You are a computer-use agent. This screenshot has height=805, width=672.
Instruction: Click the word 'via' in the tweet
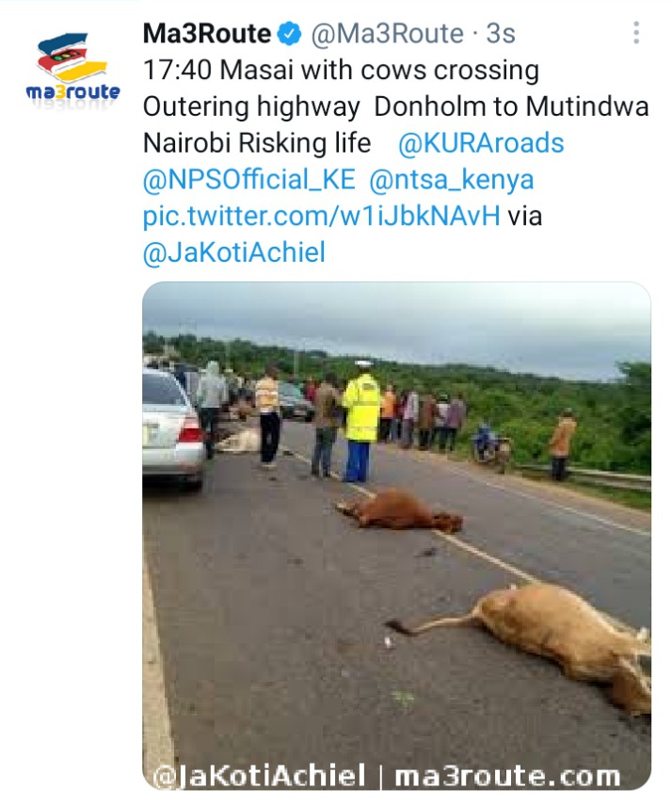[x=524, y=217]
